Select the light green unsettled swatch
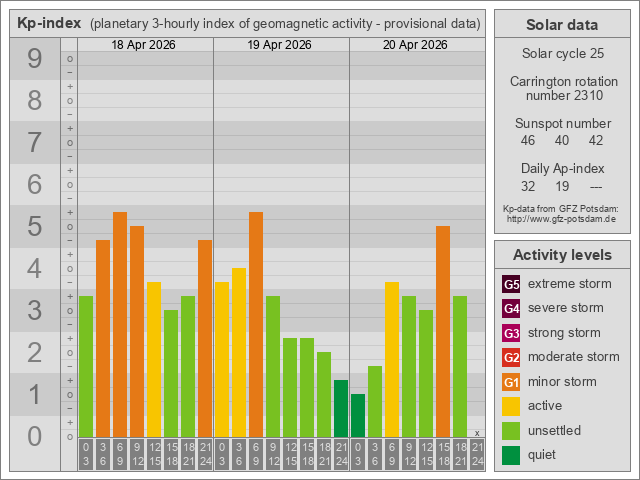 (511, 430)
